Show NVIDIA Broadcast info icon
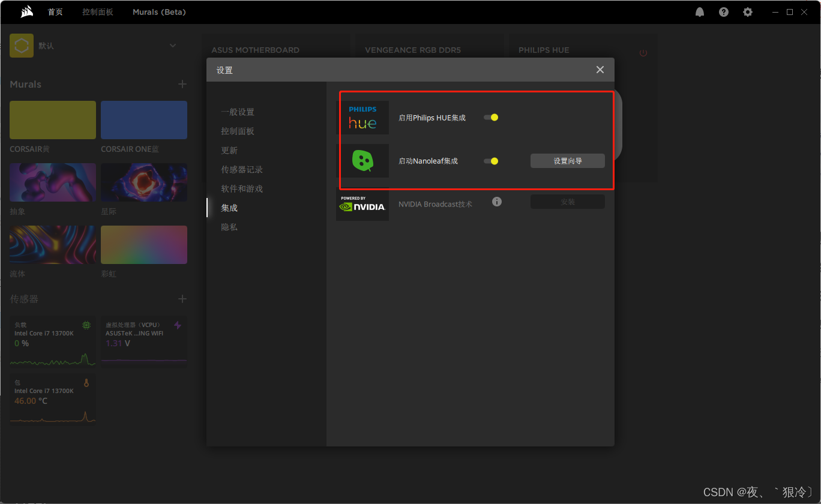This screenshot has height=504, width=821. [497, 202]
